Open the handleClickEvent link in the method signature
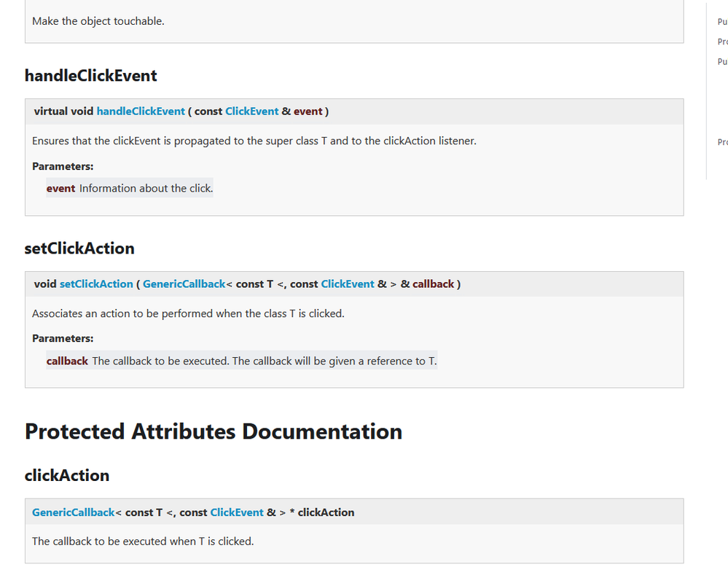The width and height of the screenshot is (728, 567). [x=141, y=112]
